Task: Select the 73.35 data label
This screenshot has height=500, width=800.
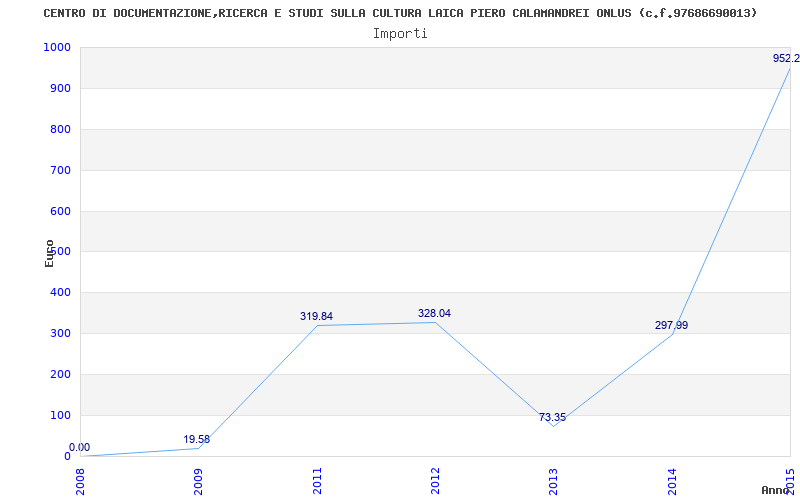Action: point(553,417)
